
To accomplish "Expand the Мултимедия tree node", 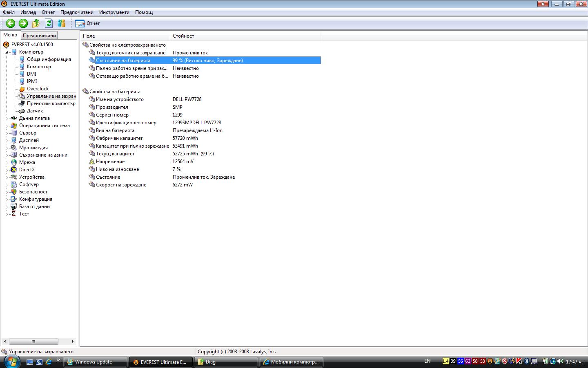I will (7, 148).
